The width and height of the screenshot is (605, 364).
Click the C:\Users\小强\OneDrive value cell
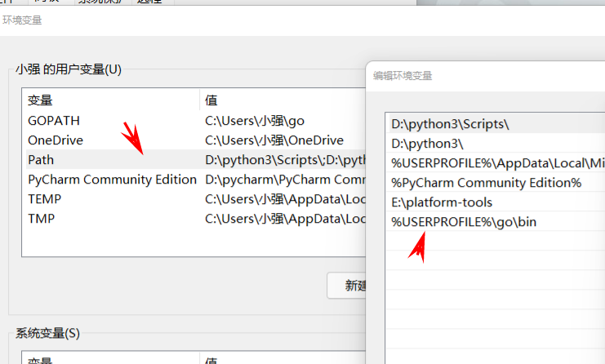pos(274,140)
